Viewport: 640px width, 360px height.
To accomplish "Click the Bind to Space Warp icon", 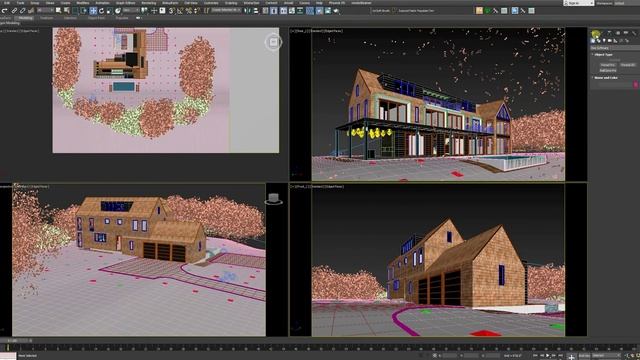I will pos(31,11).
